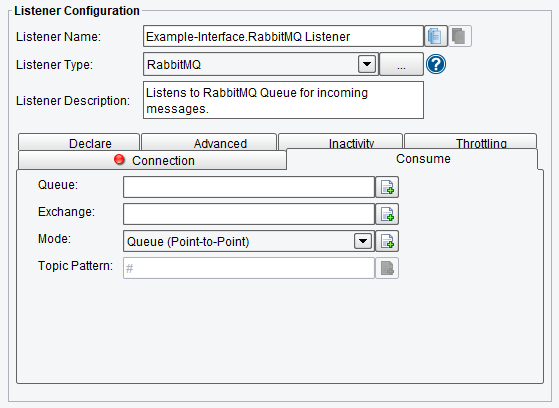The image size is (559, 408).
Task: Switch to the Declare tab
Action: (79, 142)
